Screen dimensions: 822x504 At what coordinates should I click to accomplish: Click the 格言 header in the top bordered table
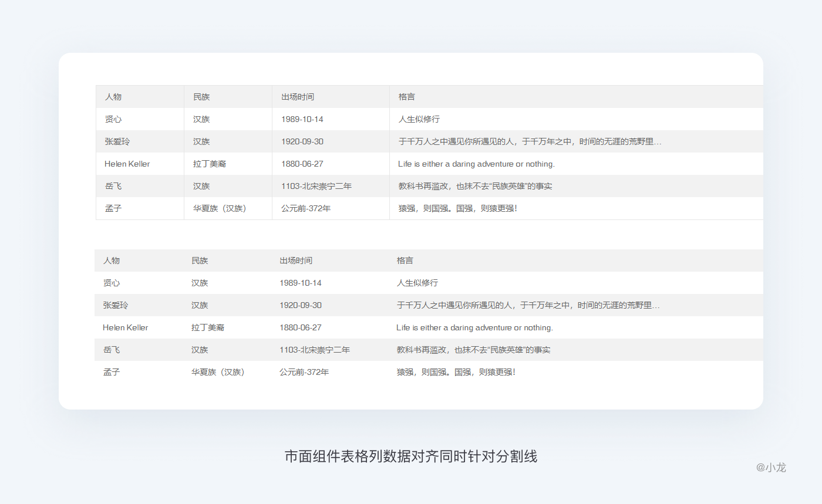click(406, 97)
